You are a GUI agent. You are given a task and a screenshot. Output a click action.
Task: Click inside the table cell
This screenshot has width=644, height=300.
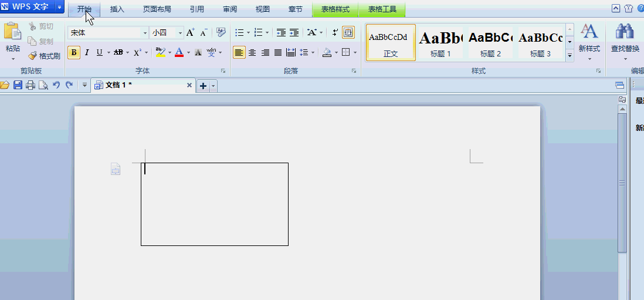(x=215, y=204)
